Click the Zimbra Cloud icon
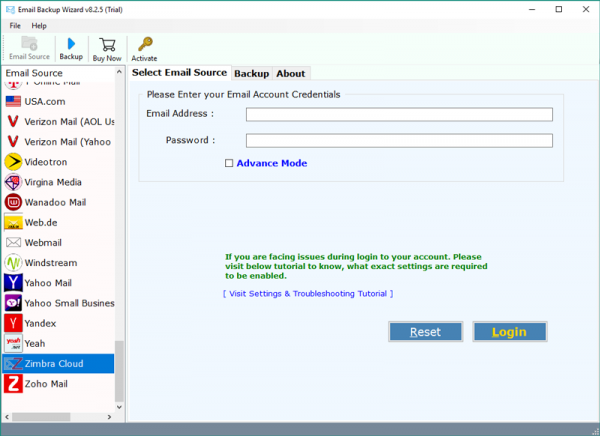Image resolution: width=600 pixels, height=436 pixels. [x=13, y=364]
